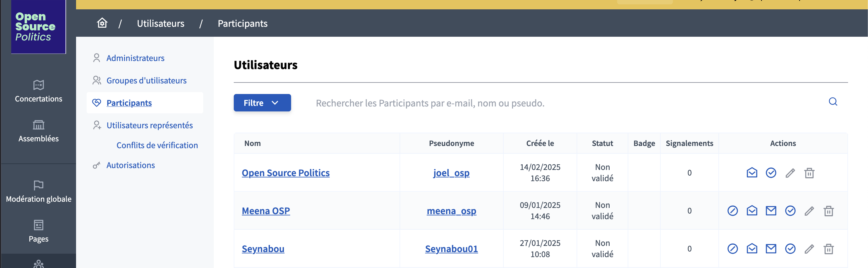This screenshot has width=868, height=268.
Task: Click the Signalements column header
Action: pos(689,143)
